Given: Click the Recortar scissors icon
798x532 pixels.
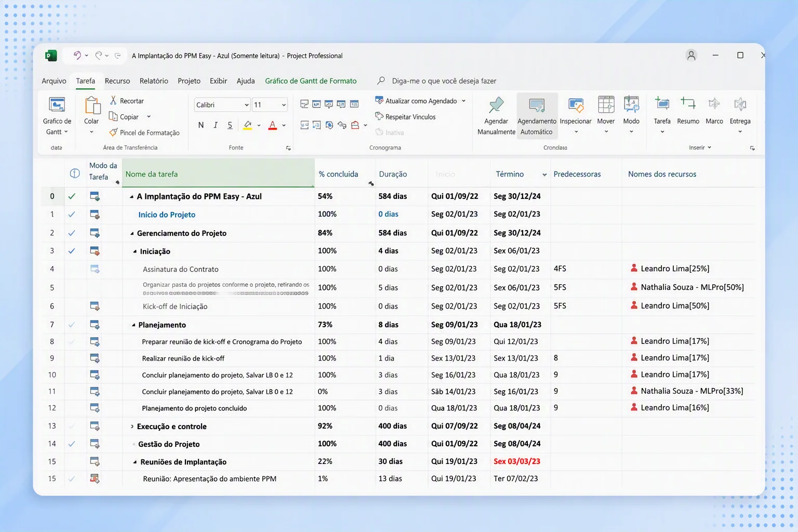Looking at the screenshot, I should click(113, 100).
